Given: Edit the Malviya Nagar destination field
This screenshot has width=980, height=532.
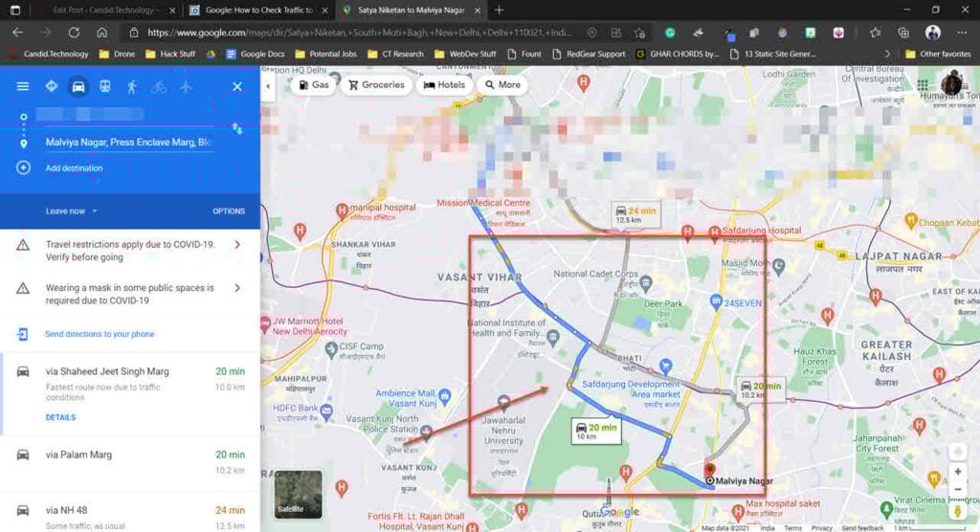Looking at the screenshot, I should (128, 143).
